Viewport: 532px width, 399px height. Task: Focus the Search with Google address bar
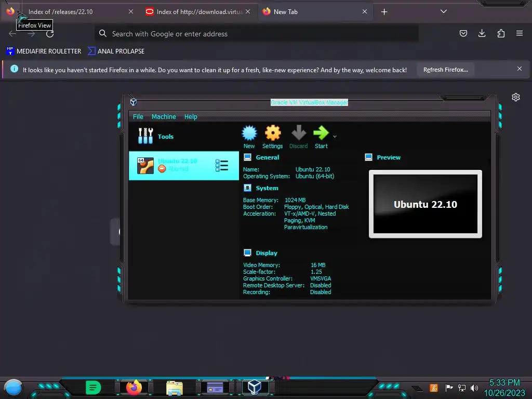point(257,34)
